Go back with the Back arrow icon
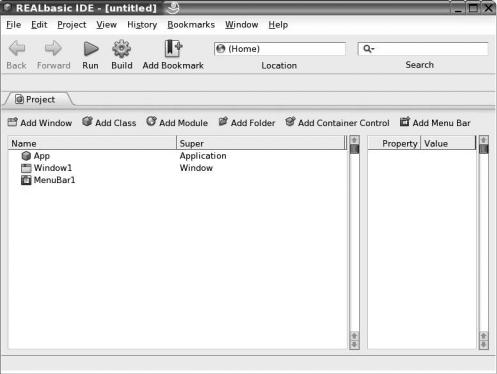This screenshot has height=374, width=497. pos(17,49)
